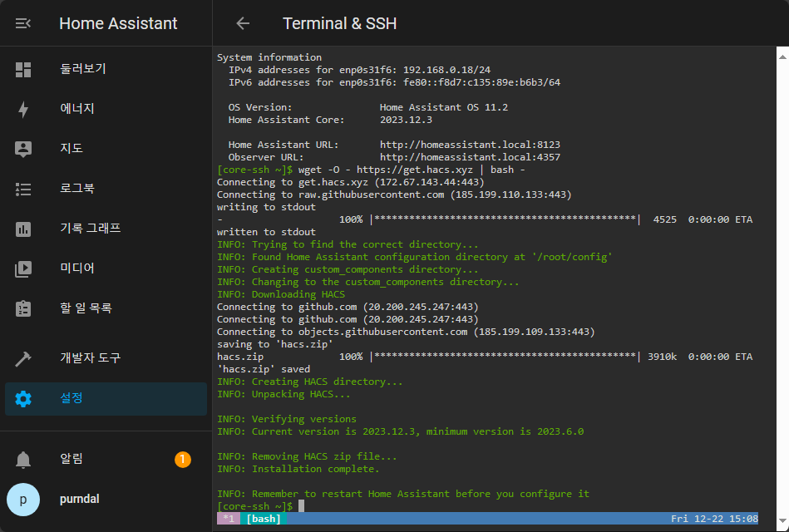This screenshot has height=532, width=789.
Task: Select 개발자 도구 menu label
Action: 91,358
